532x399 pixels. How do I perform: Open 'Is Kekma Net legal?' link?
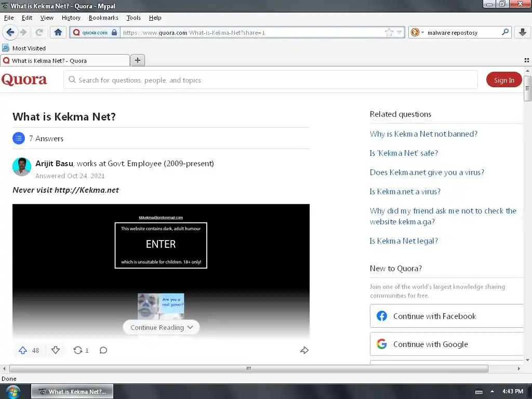click(x=404, y=241)
